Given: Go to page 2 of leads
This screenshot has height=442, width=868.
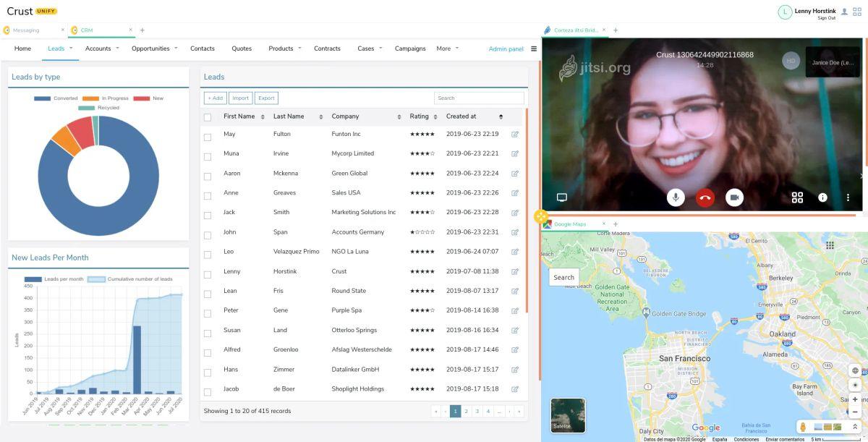Looking at the screenshot, I should (x=467, y=411).
